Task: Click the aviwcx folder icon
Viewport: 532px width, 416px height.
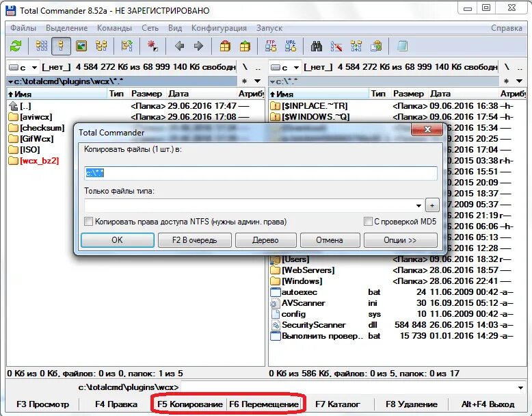Action: 13,117
